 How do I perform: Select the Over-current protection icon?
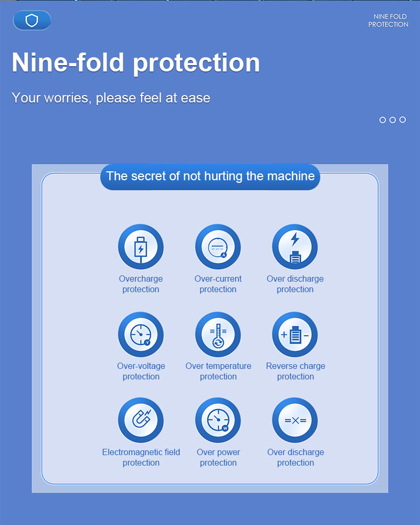pos(218,247)
